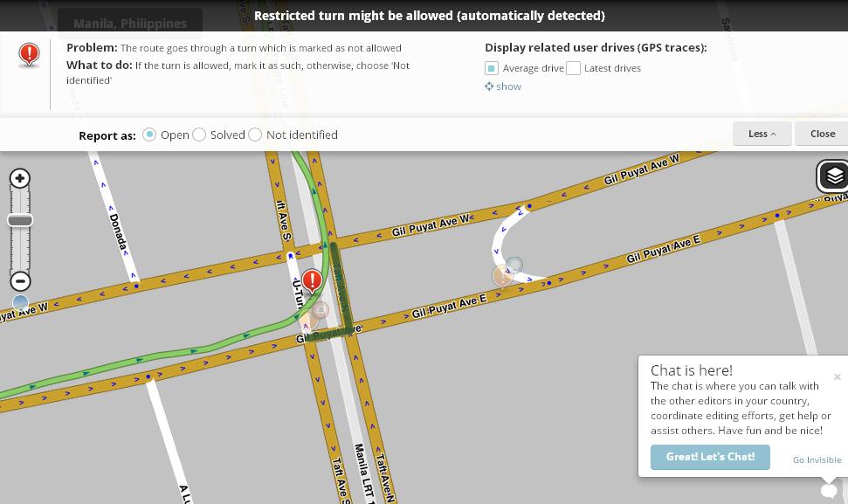Select the Not identified report option
Image resolution: width=848 pixels, height=504 pixels.
255,135
